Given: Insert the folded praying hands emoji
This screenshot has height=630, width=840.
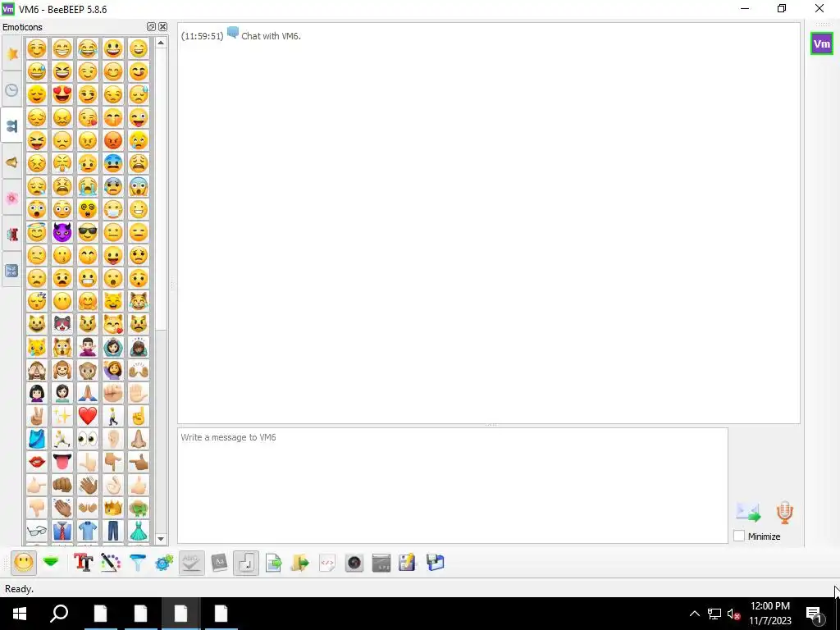Looking at the screenshot, I should 87,393.
